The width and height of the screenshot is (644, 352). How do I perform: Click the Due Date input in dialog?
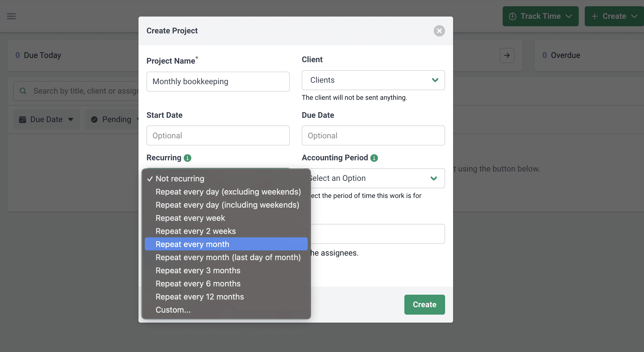pos(373,135)
